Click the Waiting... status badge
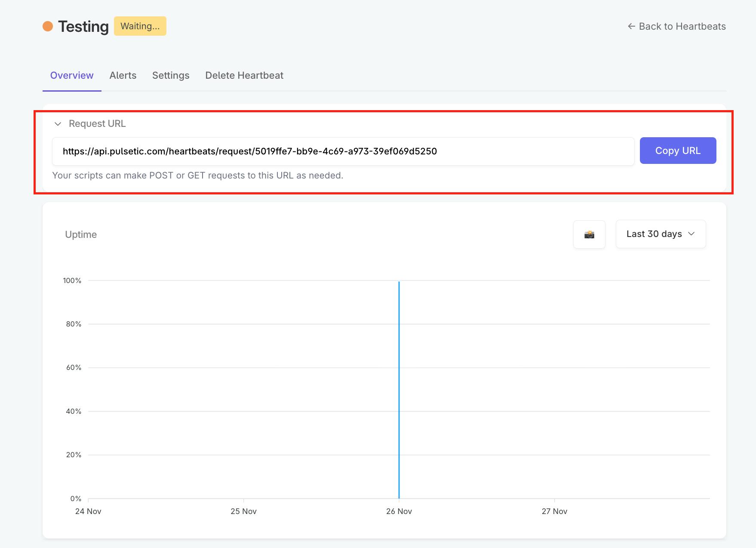756x548 pixels. 140,26
